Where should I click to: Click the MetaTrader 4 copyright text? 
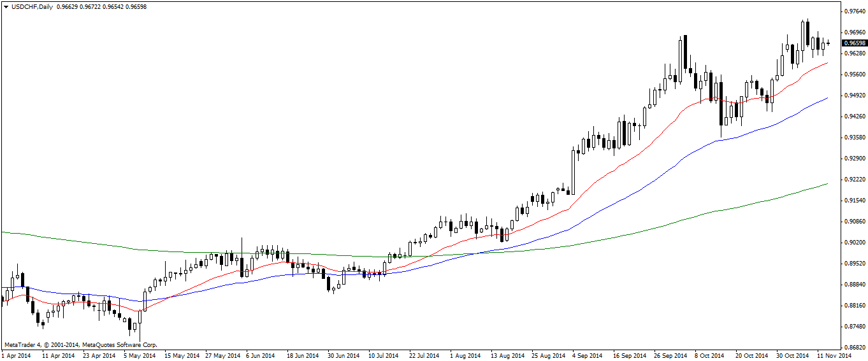(x=80, y=344)
